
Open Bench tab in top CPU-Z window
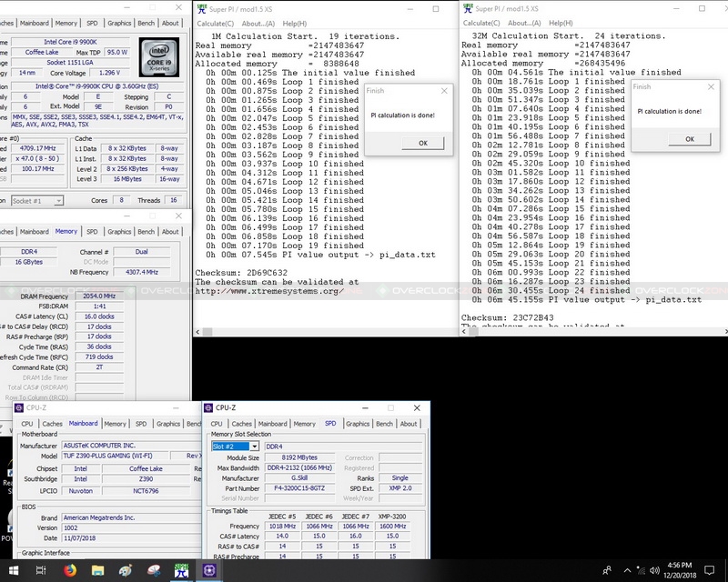(x=146, y=24)
